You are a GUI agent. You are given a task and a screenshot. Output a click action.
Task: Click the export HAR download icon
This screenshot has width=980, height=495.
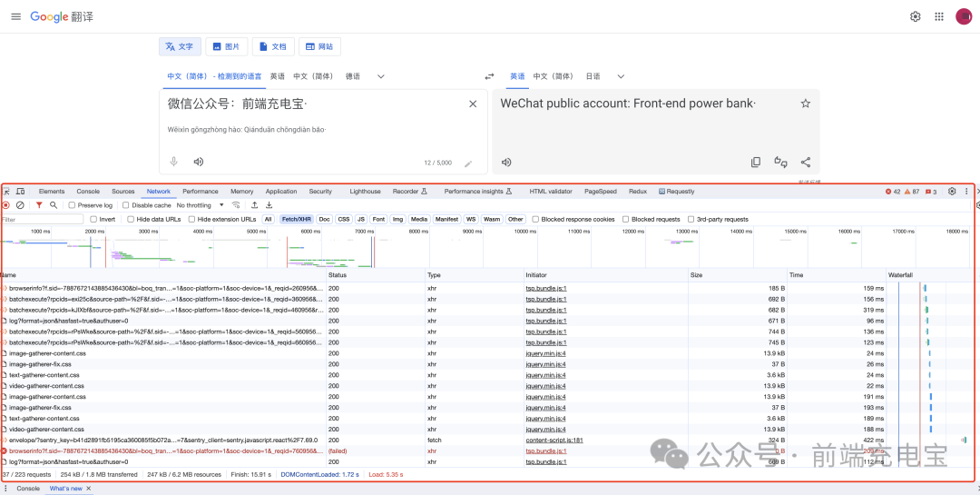pyautogui.click(x=269, y=205)
